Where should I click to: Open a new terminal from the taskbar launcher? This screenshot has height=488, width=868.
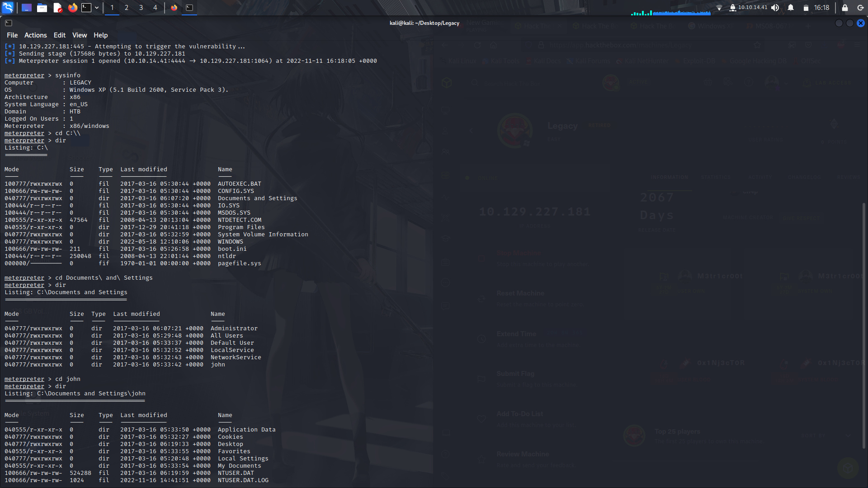(x=86, y=8)
